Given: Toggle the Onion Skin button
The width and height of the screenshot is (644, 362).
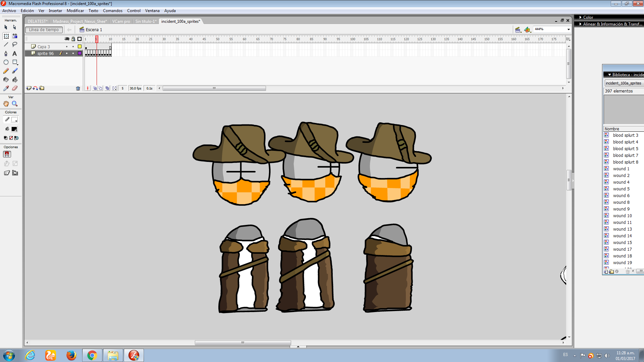Looking at the screenshot, I should pos(95,88).
